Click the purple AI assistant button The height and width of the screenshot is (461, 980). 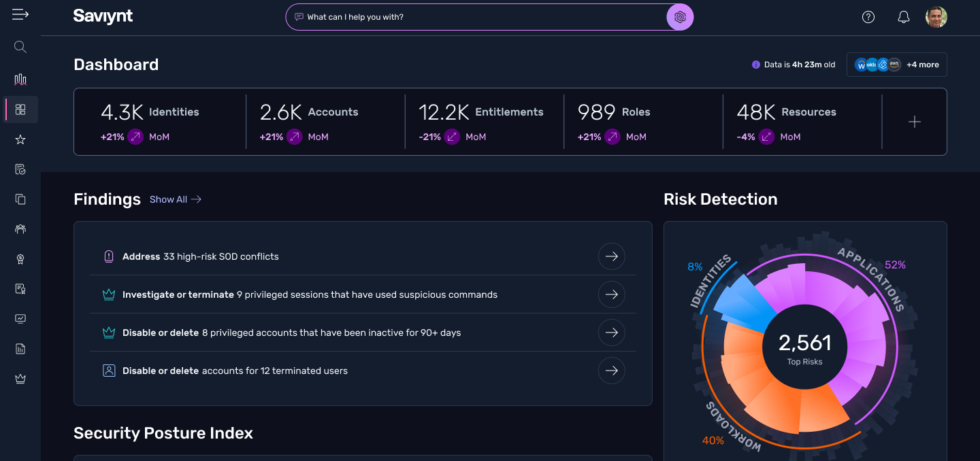[x=680, y=17]
